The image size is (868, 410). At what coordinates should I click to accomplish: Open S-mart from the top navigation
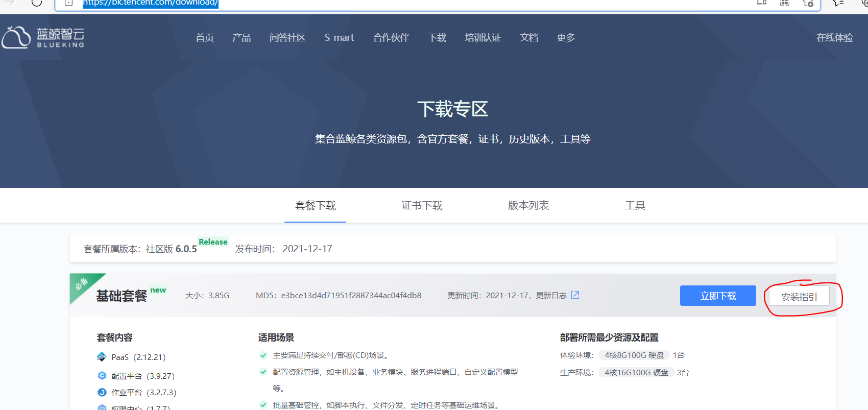point(339,38)
